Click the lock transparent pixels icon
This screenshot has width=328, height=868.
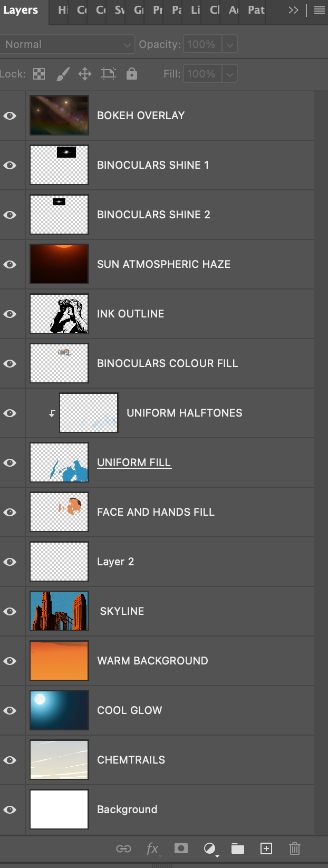point(39,74)
